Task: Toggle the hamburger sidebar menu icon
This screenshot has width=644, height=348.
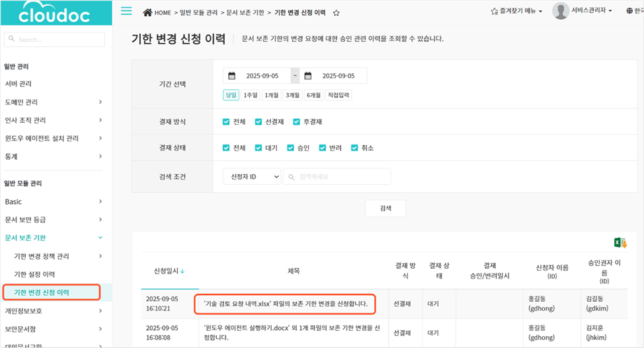Action: [126, 11]
